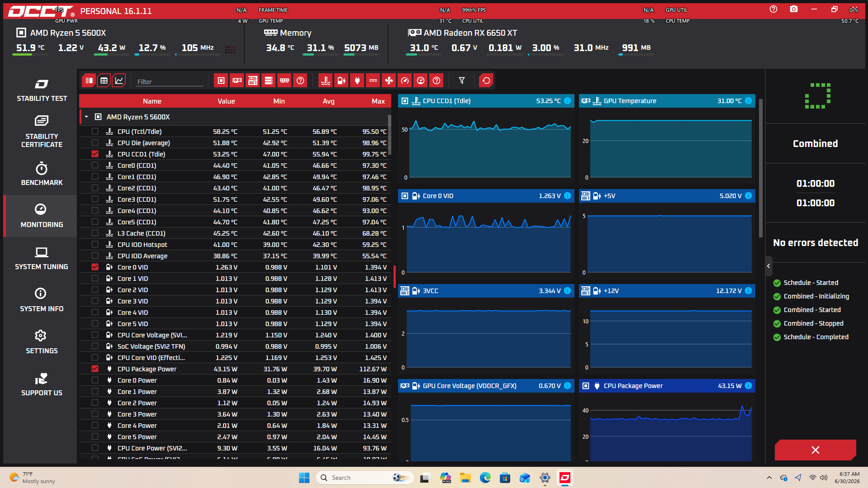This screenshot has height=488, width=868.
Task: Uncheck the CPU Package Power checkbox
Action: (x=95, y=369)
